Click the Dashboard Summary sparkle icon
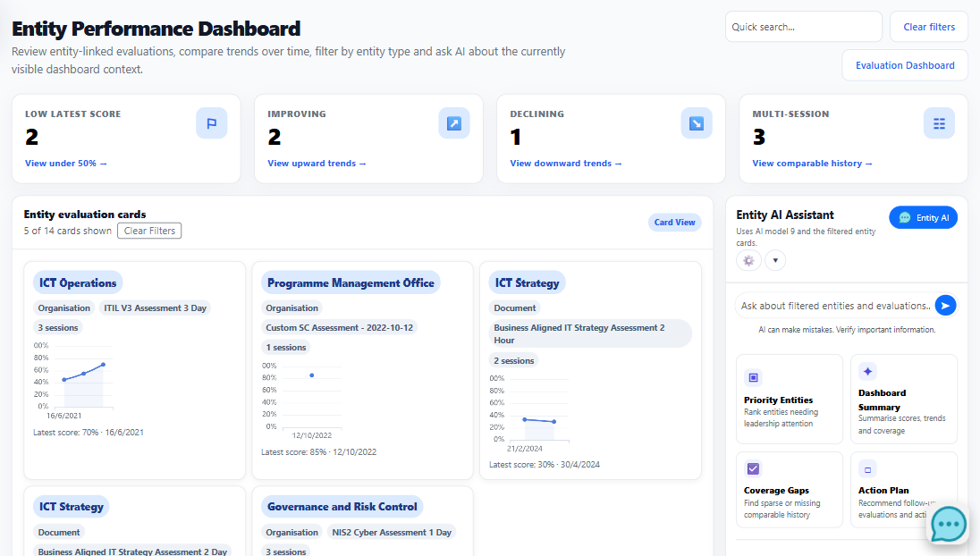The height and width of the screenshot is (556, 980). pyautogui.click(x=867, y=372)
